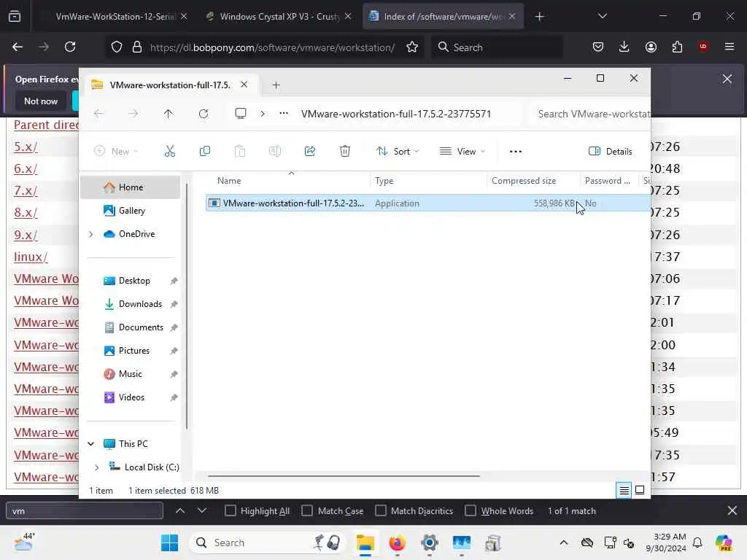Click the Search VMware-workstation field
Screen dimensions: 747x560
point(591,114)
